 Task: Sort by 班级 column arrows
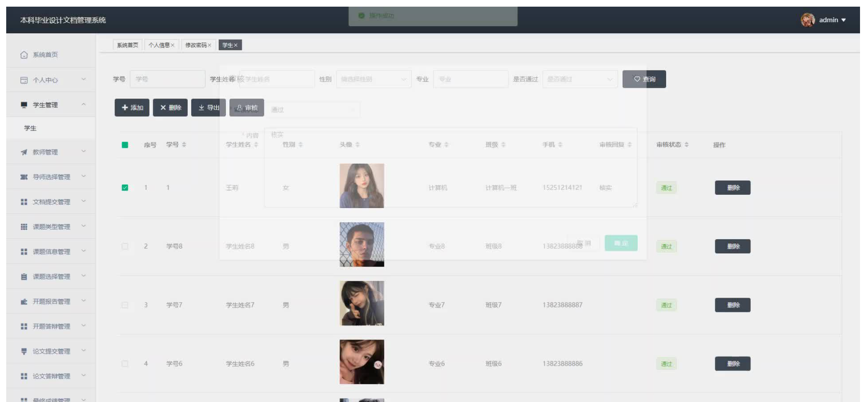503,145
